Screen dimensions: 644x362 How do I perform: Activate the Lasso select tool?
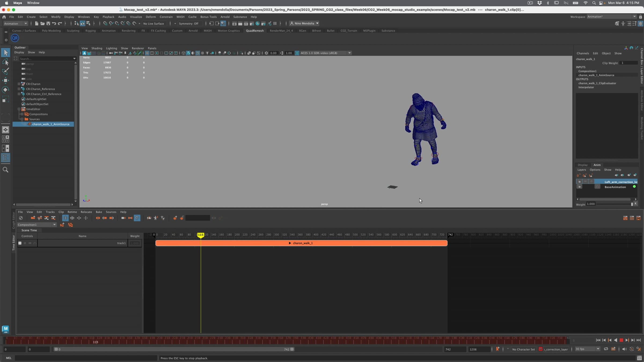tap(5, 62)
